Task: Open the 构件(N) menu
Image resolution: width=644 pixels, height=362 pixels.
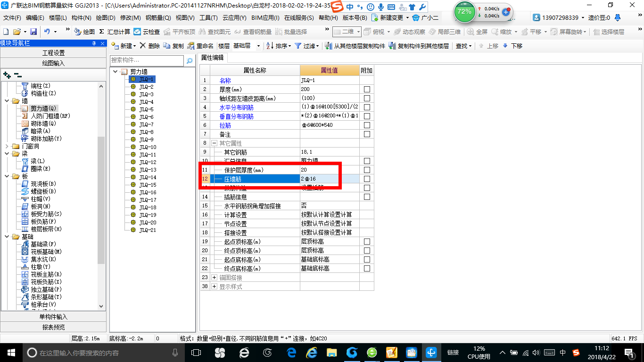Action: (82, 17)
